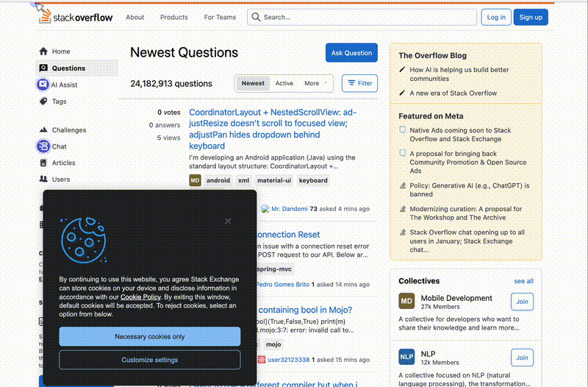Click the Tags icon in sidebar
Viewport: 588px width, 387px height.
pyautogui.click(x=44, y=102)
